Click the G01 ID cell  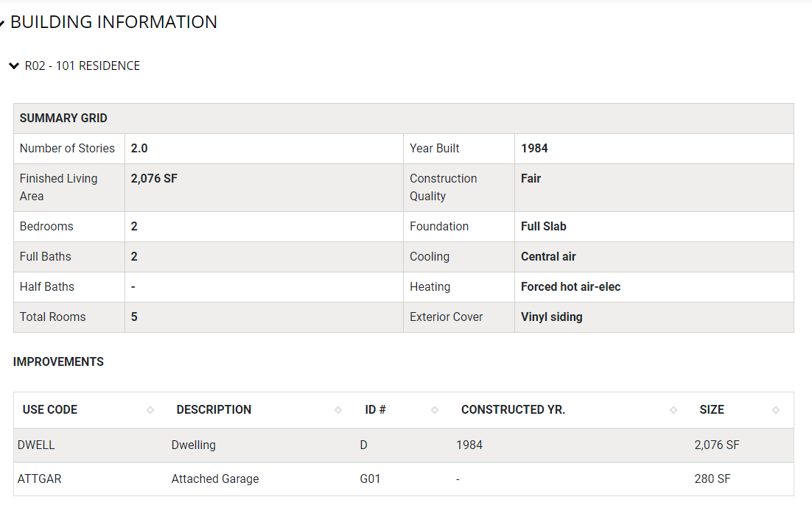pyautogui.click(x=370, y=479)
